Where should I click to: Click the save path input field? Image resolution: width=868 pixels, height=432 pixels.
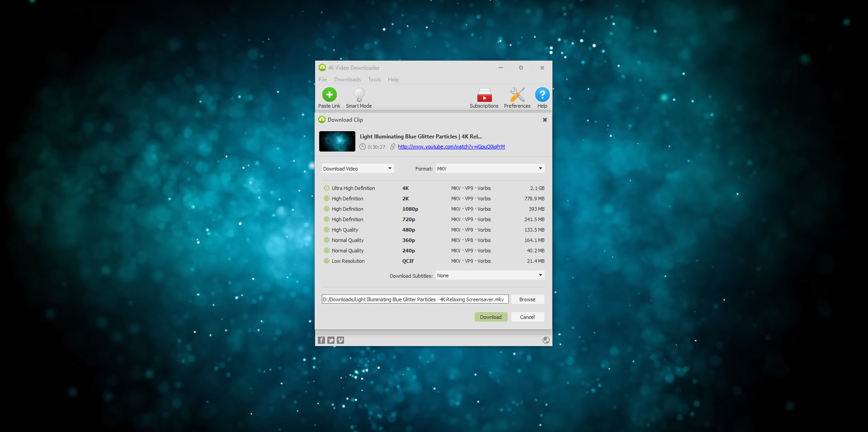point(415,299)
